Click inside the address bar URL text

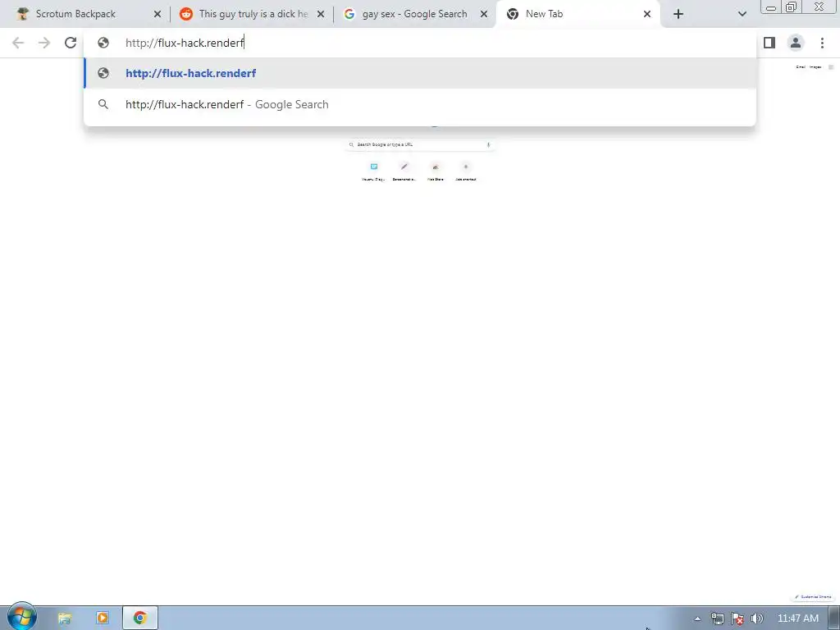185,43
